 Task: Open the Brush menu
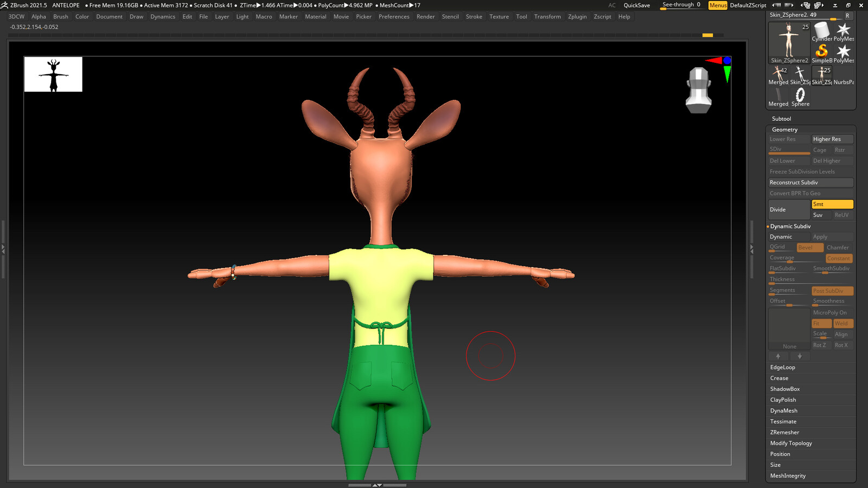pos(61,17)
